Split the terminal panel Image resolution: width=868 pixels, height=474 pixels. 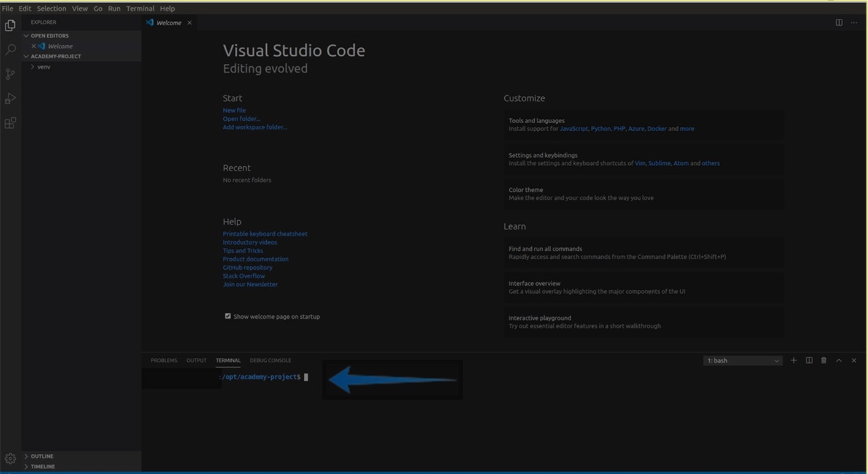(x=808, y=361)
